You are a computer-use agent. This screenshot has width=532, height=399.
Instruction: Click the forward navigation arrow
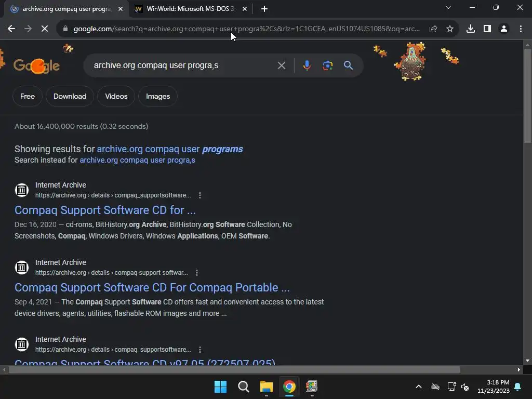[x=28, y=29]
